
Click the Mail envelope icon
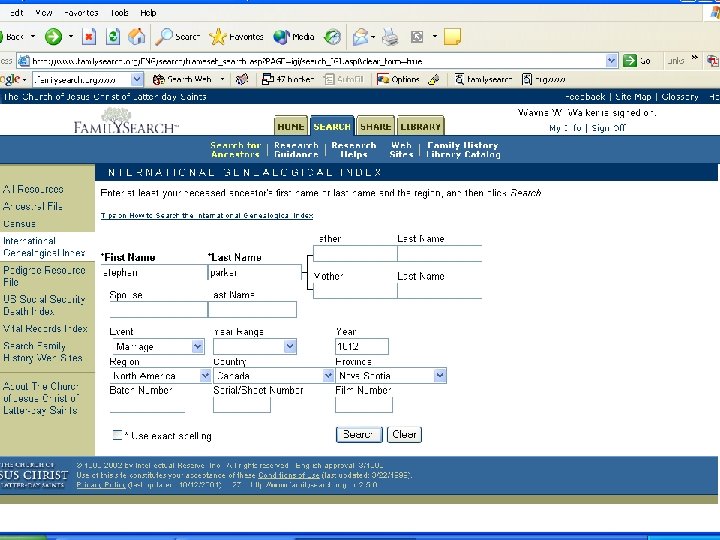(x=361, y=37)
